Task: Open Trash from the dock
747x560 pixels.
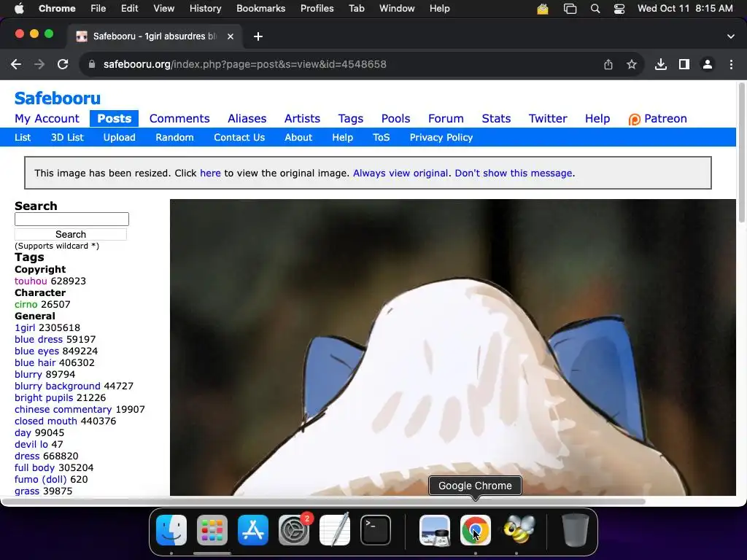Action: pos(575,529)
